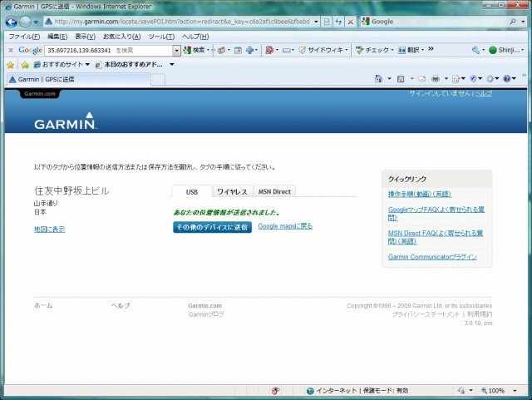Viewport: 532px width, 400px height.
Task: Click the browser Back arrow button
Action: pos(11,22)
